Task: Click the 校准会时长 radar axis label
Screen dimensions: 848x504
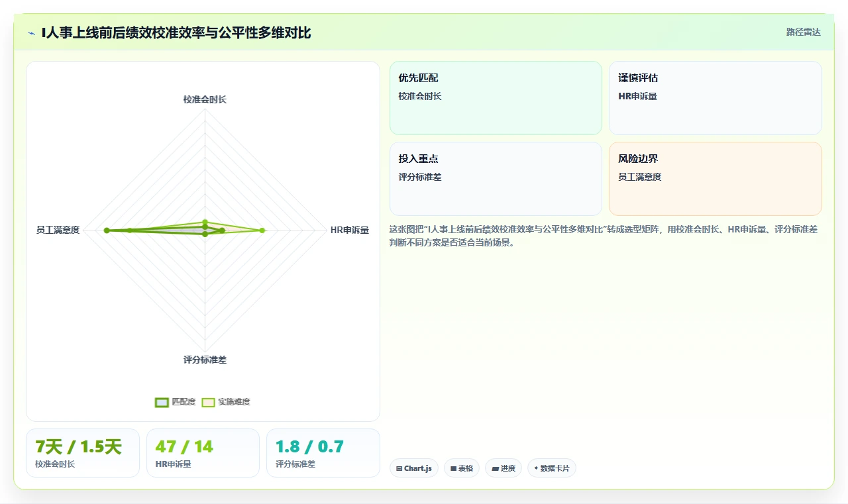Action: (205, 99)
